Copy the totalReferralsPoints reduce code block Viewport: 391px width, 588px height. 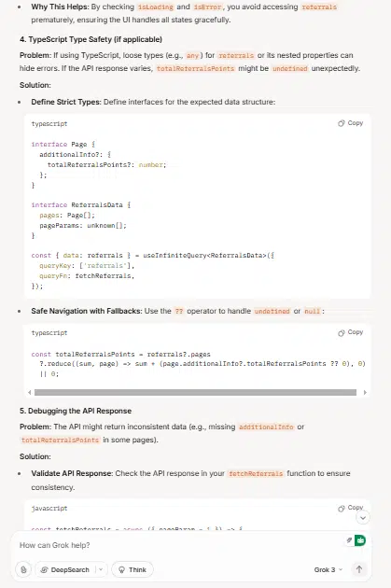(x=351, y=332)
